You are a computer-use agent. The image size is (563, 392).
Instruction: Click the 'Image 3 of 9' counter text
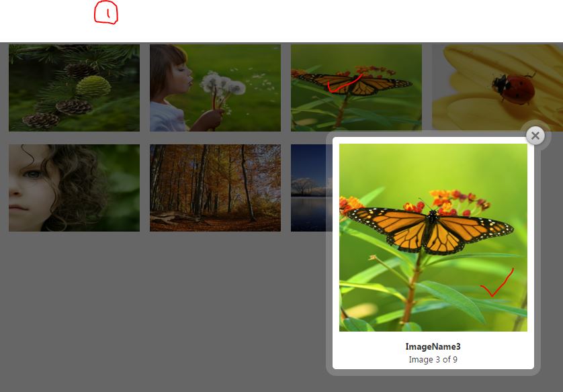click(x=433, y=359)
